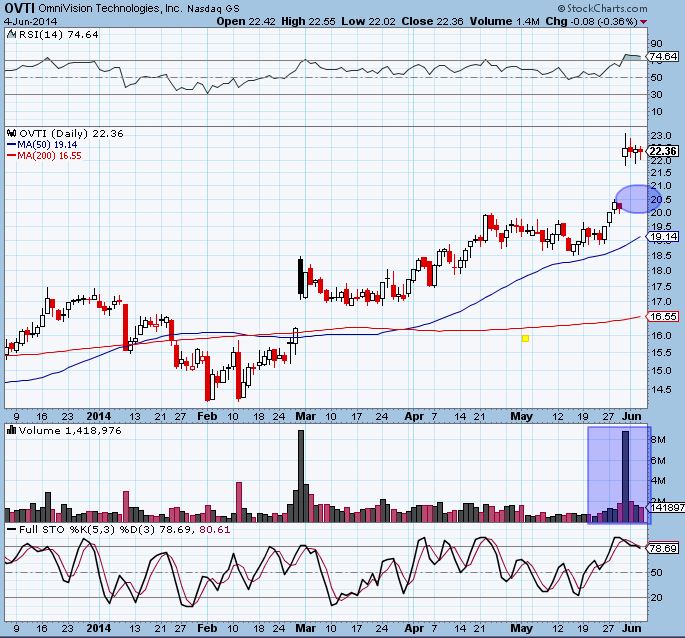This screenshot has width=685, height=638.
Task: Click the volume bars icon beside Volume label
Action: pos(12,430)
